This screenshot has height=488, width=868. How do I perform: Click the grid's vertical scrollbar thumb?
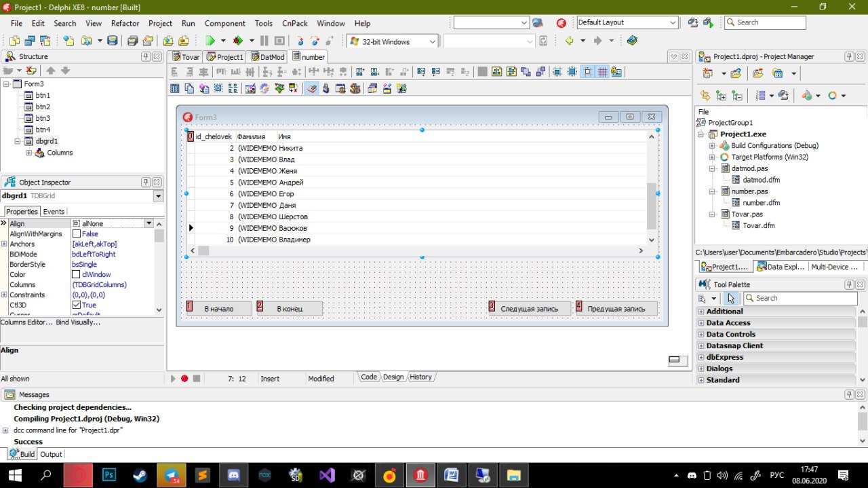click(x=652, y=206)
